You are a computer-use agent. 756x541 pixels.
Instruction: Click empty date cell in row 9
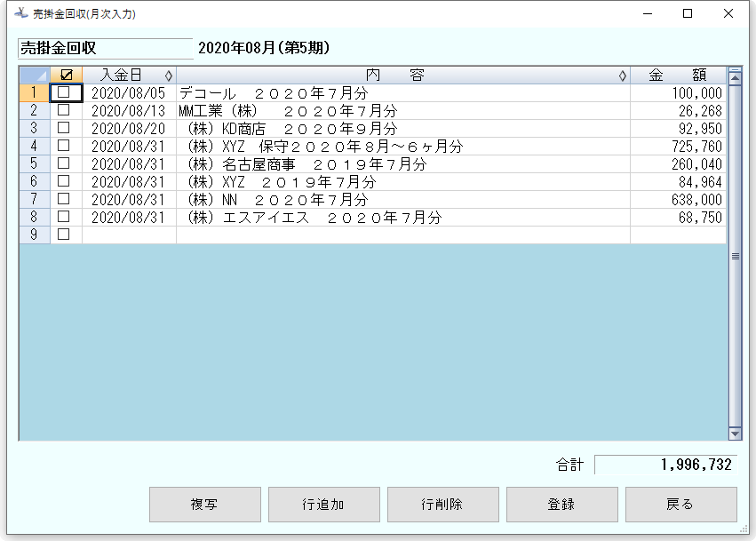point(129,235)
